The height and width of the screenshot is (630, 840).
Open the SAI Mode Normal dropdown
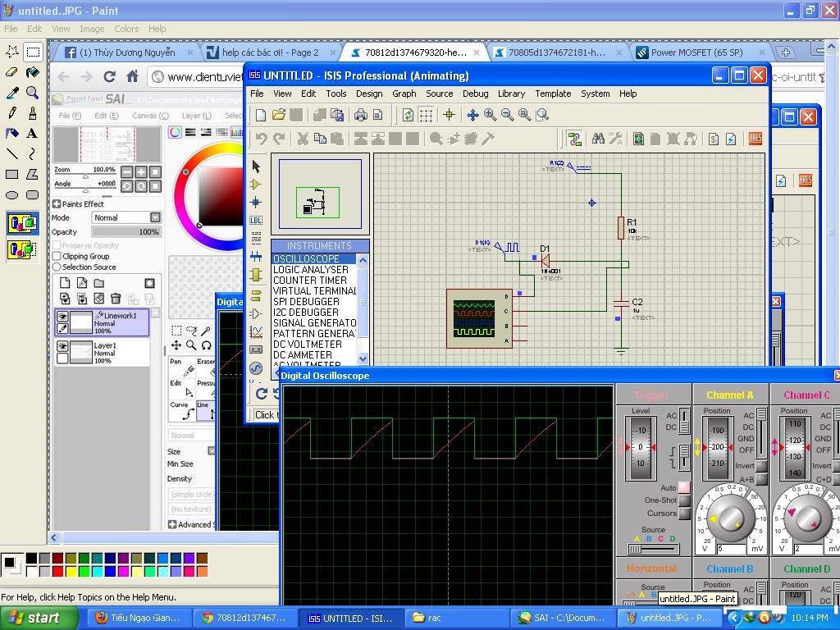[126, 217]
